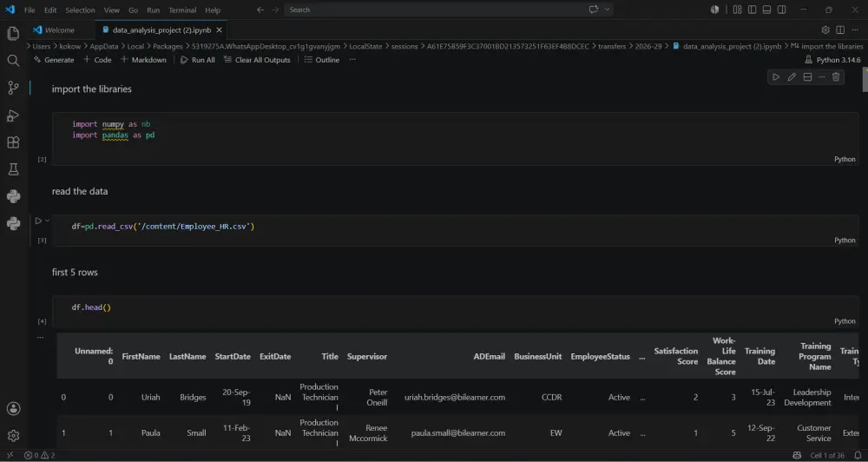Run the selected markdown cell

click(x=776, y=77)
